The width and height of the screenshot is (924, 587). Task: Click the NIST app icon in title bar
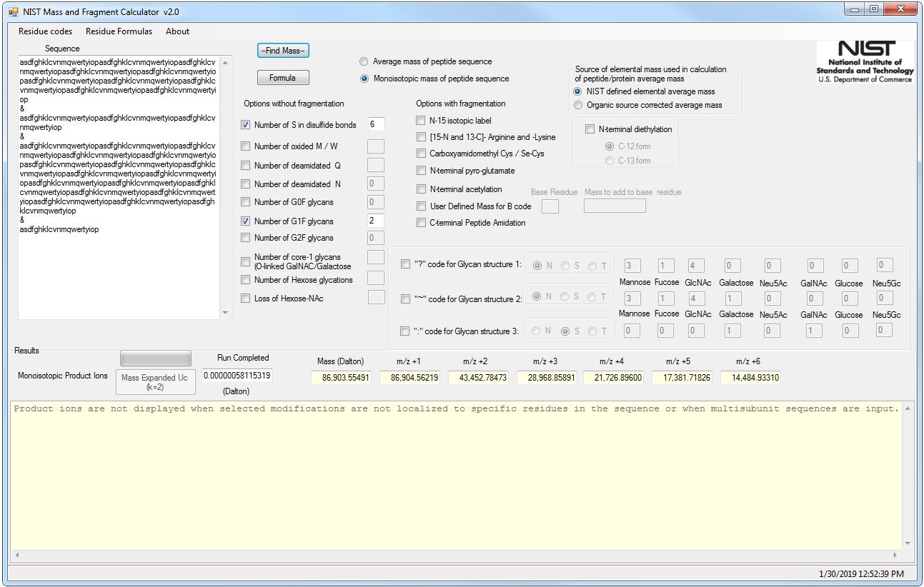pos(12,11)
